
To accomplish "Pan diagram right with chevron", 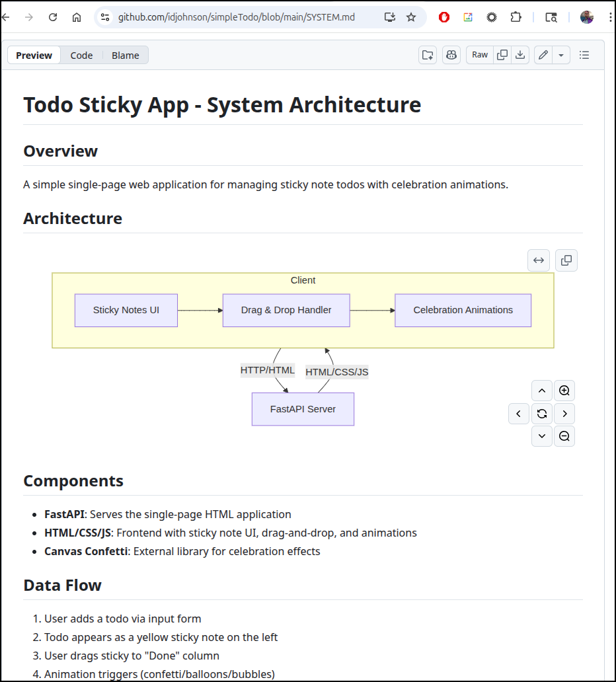I will click(x=564, y=414).
